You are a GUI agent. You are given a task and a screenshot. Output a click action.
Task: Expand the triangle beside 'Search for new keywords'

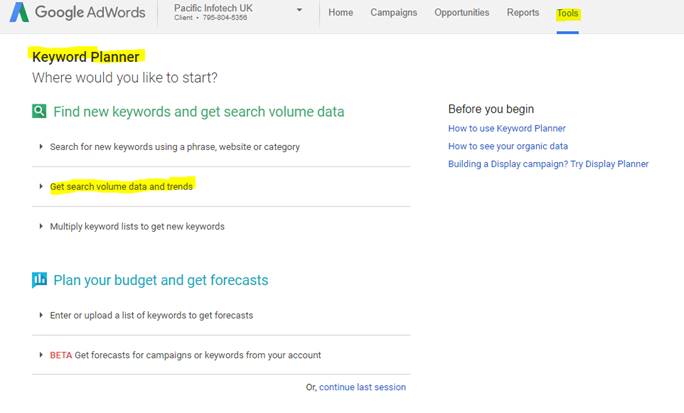click(41, 147)
